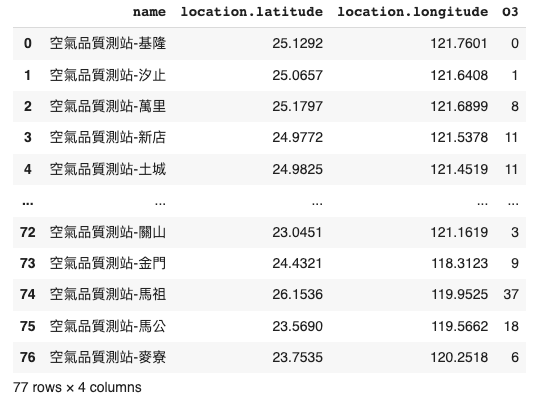Click longitude value 121.7601

point(459,44)
